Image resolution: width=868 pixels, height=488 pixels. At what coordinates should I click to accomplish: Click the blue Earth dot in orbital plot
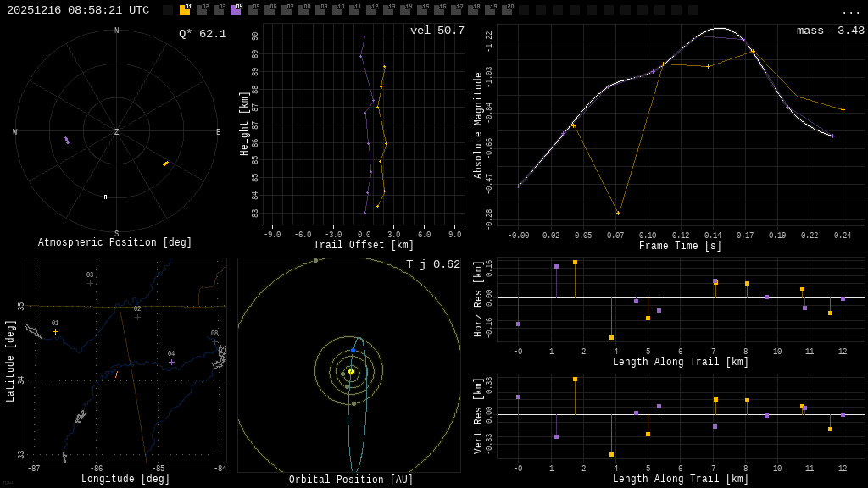coord(353,350)
